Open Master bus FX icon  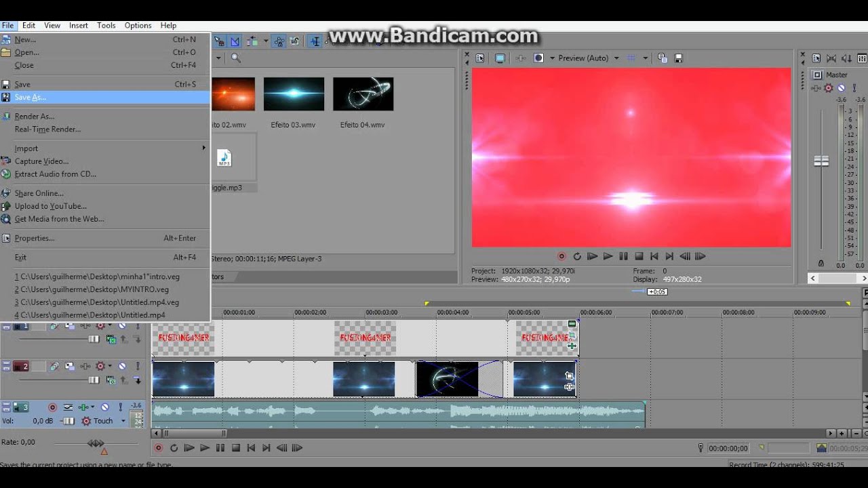pos(816,88)
